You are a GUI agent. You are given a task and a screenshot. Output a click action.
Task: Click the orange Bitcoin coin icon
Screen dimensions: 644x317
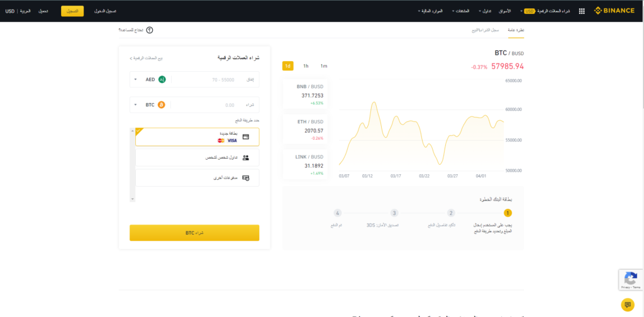[x=162, y=104]
